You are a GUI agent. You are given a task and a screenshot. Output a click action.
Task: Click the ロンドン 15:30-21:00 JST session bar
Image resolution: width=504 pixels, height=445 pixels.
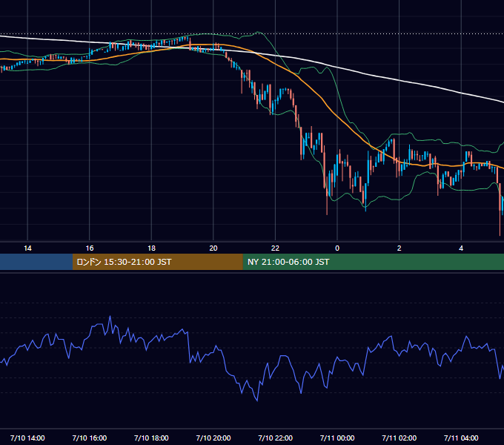157,262
